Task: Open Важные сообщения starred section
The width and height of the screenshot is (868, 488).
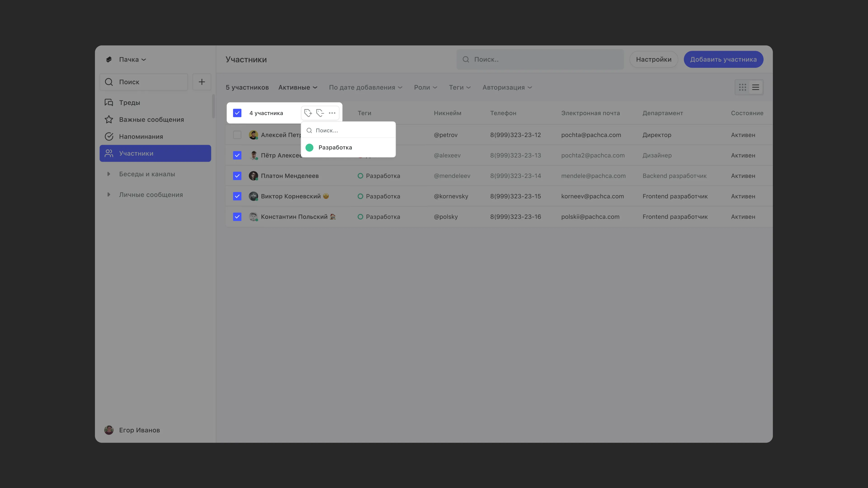Action: (x=151, y=120)
